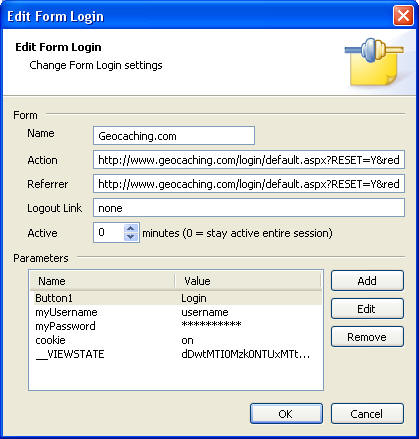Viewport: 419px width, 439px height.
Task: Confirm changes with OK button
Action: pos(286,414)
